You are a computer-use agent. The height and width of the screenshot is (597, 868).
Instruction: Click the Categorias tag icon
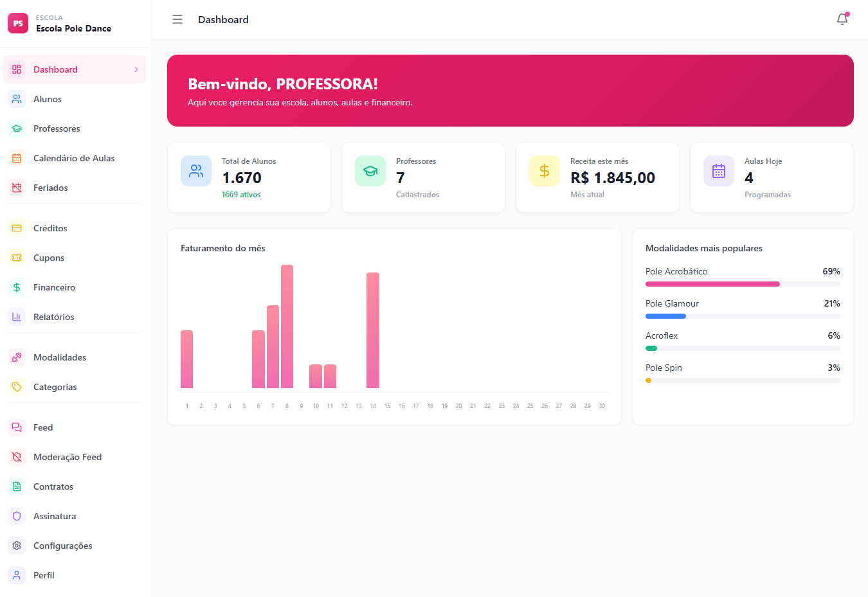(17, 387)
